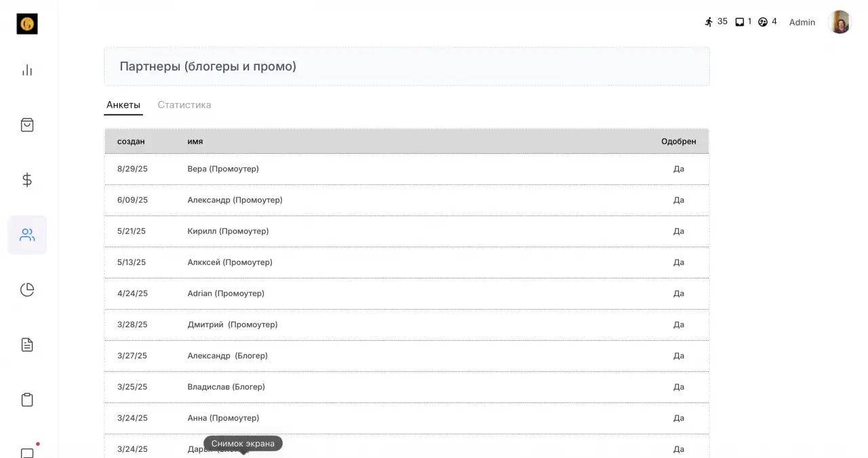Open the shopping bag sidebar icon
Viewport: 868px width, 458px height.
[27, 125]
